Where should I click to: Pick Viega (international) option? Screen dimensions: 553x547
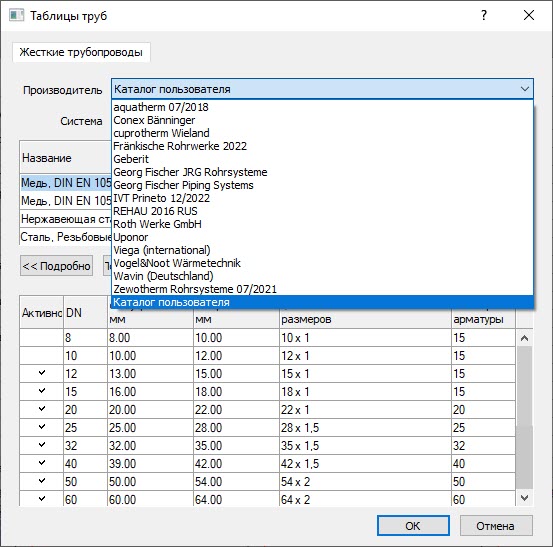pyautogui.click(x=322, y=250)
